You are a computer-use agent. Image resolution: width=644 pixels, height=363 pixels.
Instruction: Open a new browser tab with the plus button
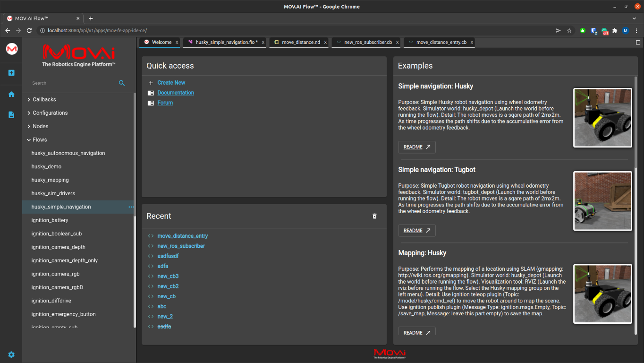91,18
